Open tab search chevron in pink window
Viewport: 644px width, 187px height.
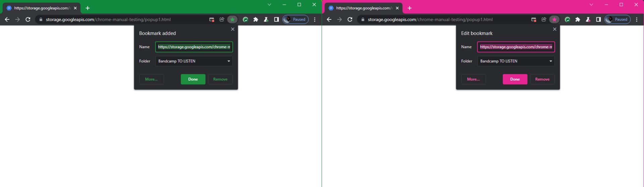[x=591, y=5]
